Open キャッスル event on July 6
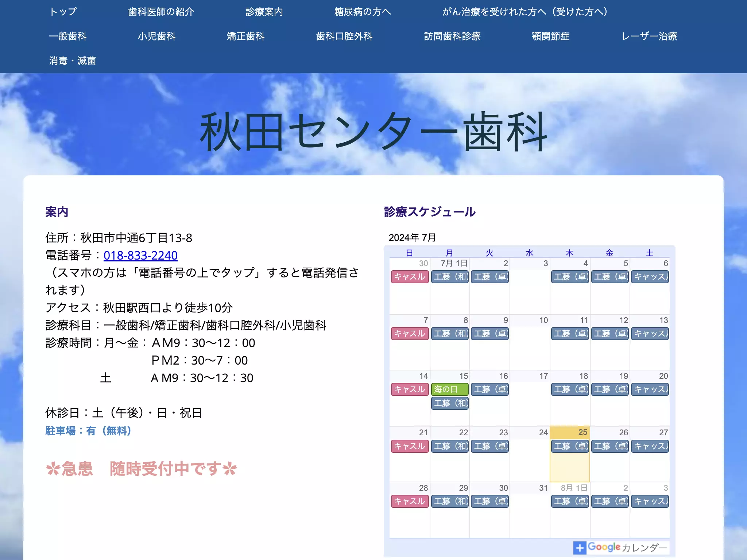This screenshot has height=560, width=747. (x=650, y=277)
